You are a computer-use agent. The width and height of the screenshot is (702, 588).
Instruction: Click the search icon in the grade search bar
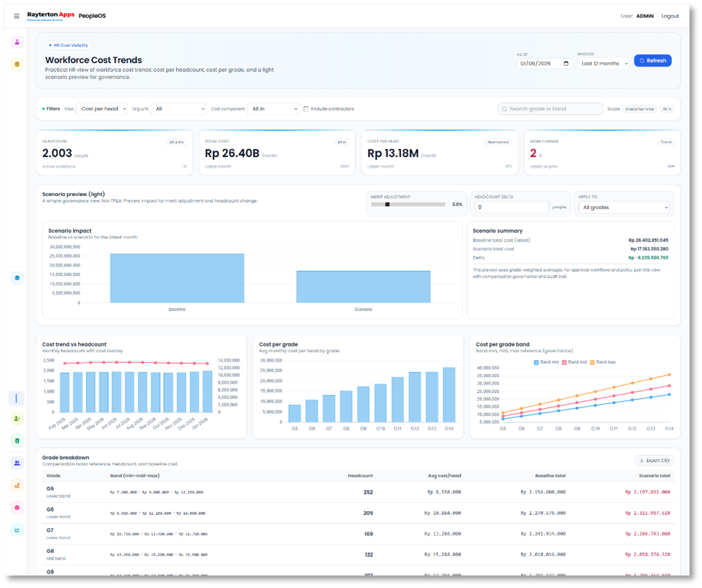pyautogui.click(x=503, y=108)
